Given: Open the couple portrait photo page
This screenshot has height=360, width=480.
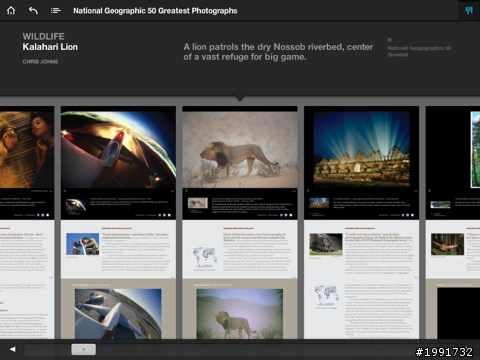Looking at the screenshot, I should click(27, 150).
